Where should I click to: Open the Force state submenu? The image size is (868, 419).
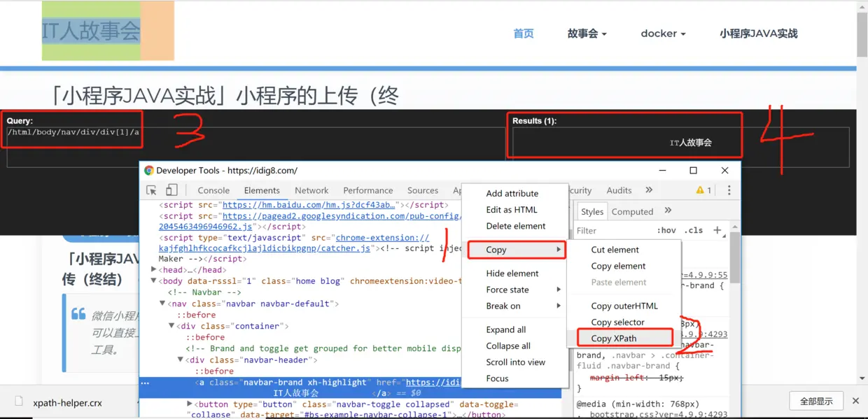514,290
